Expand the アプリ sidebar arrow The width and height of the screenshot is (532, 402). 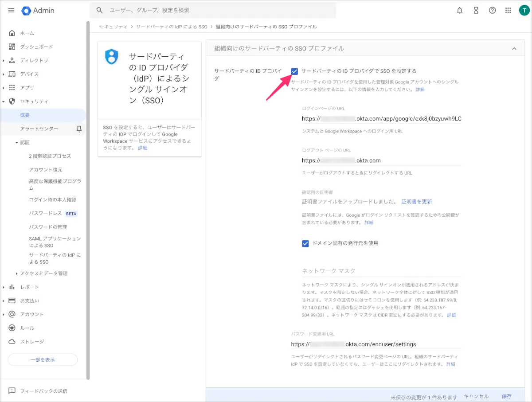4,88
